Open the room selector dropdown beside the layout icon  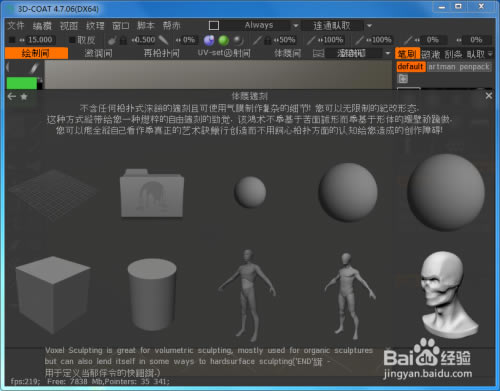(x=353, y=53)
